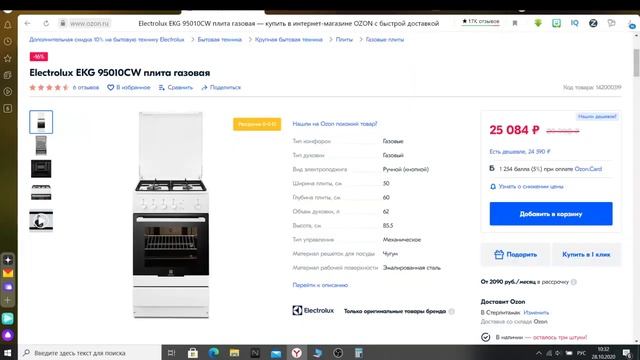Click browser back arrow
This screenshot has width=640, height=360.
point(27,23)
